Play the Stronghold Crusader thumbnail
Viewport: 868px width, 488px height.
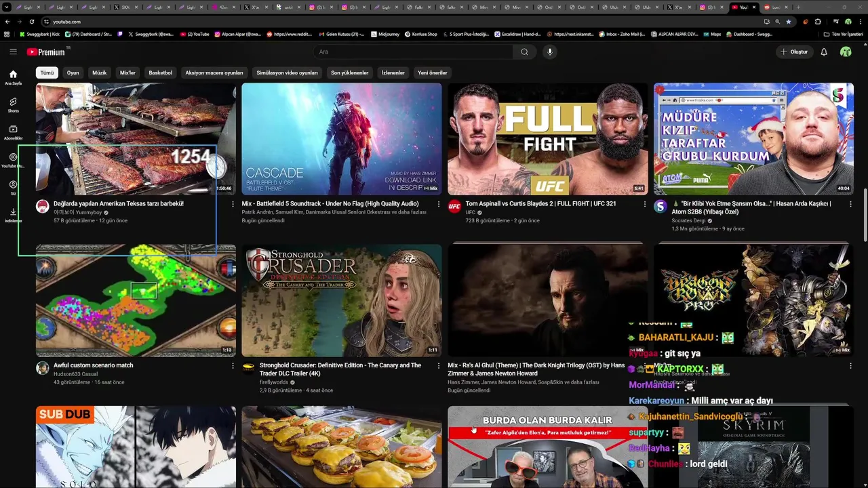[342, 300]
